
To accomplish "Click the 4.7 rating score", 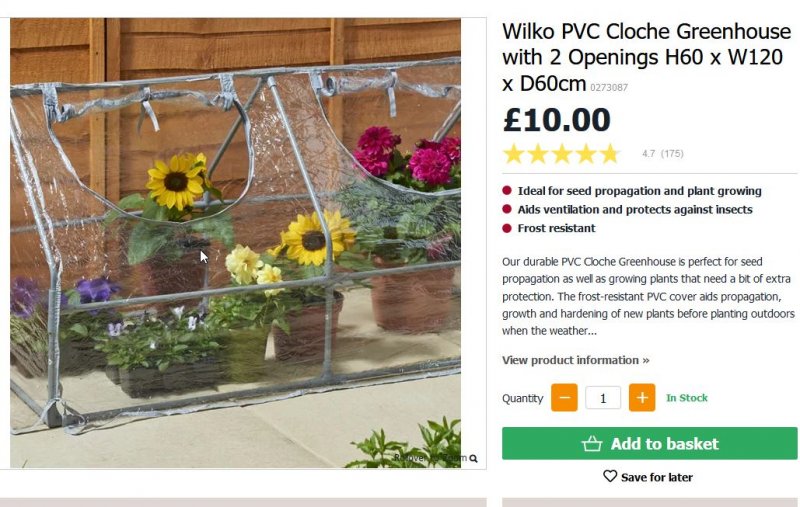I will (x=648, y=154).
